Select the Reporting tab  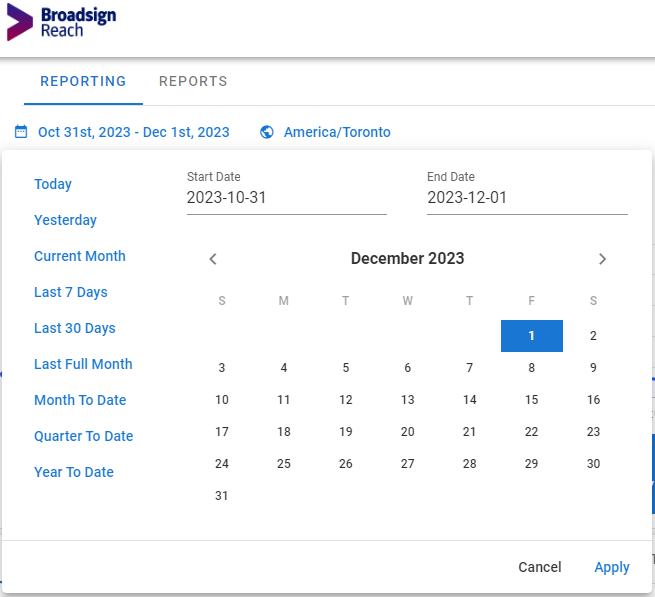click(x=83, y=81)
